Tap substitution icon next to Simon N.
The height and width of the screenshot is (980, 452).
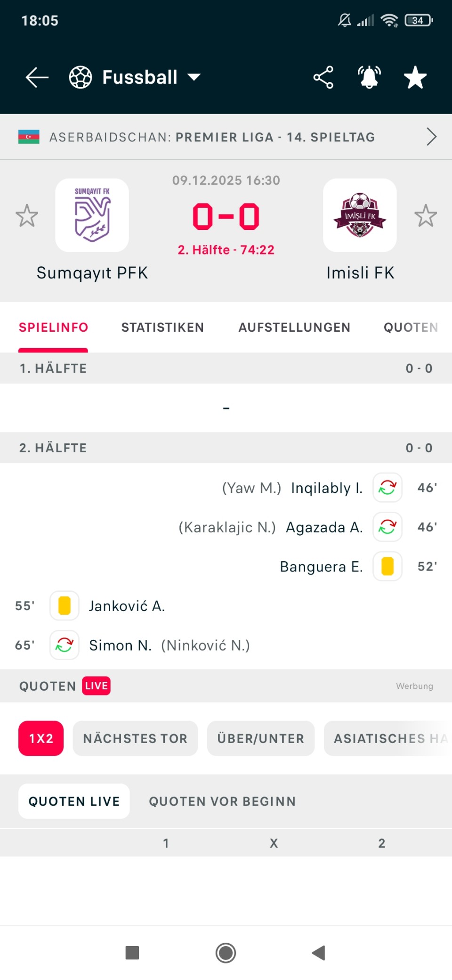(x=65, y=645)
